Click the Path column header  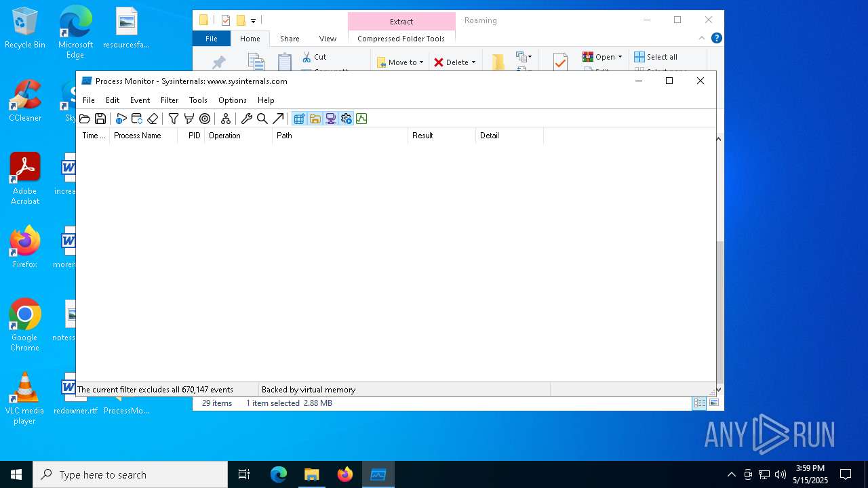pyautogui.click(x=340, y=136)
